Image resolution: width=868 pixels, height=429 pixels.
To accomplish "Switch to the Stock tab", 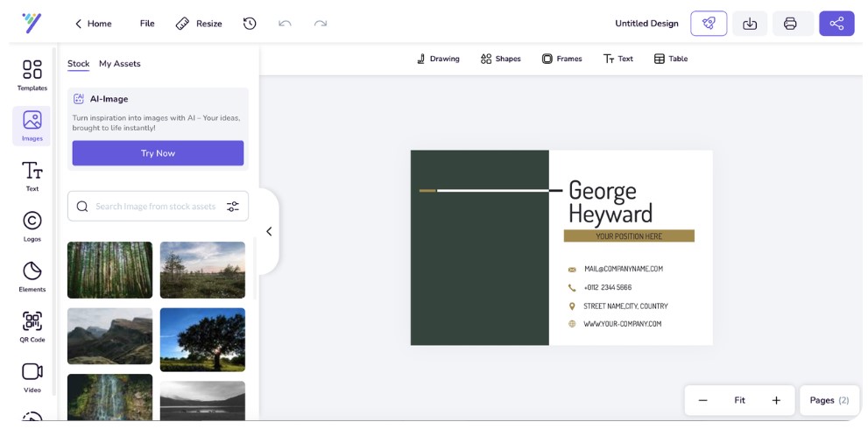I will 78,64.
